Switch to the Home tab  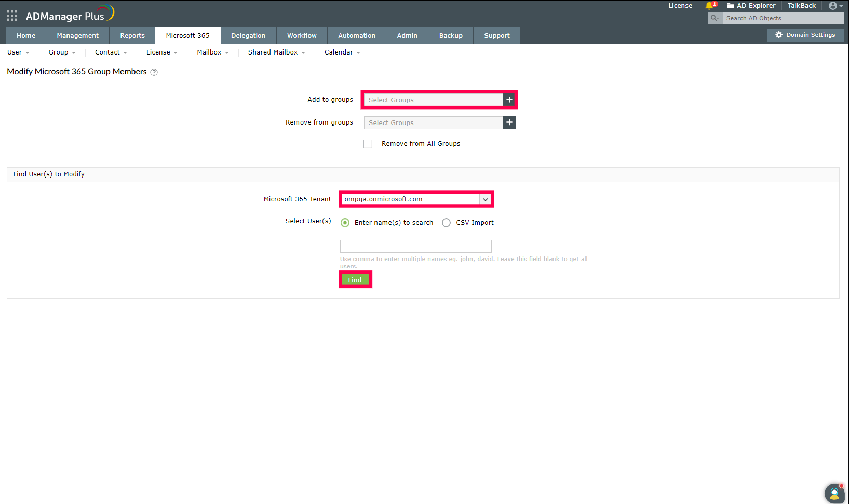click(26, 36)
